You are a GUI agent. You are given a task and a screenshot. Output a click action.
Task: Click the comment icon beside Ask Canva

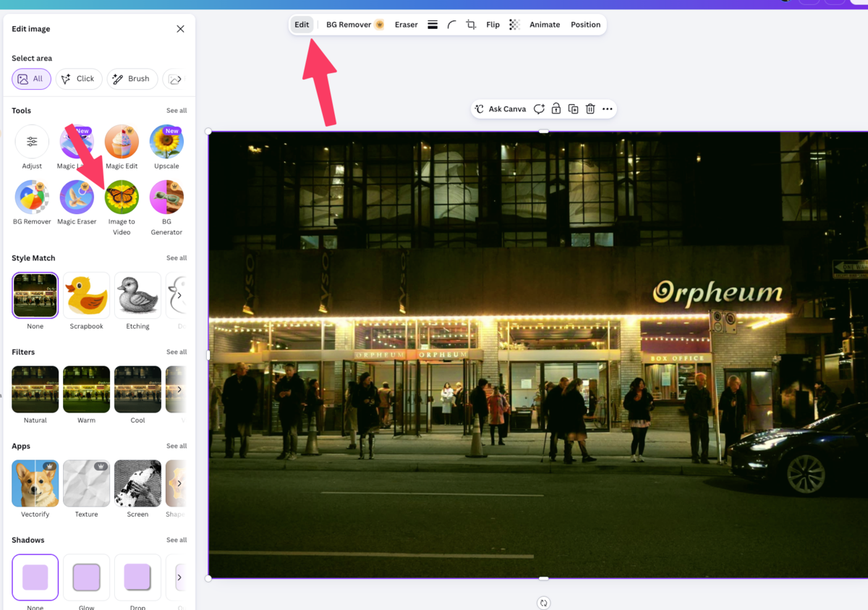click(539, 109)
